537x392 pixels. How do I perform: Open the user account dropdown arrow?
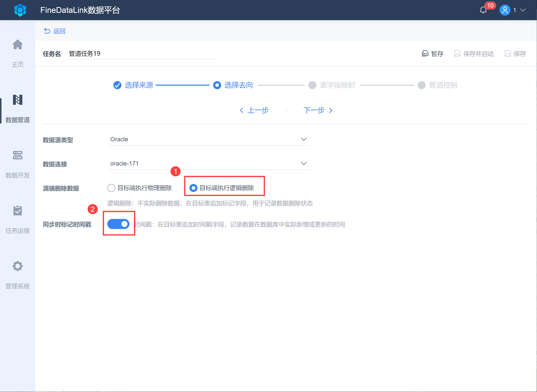523,10
